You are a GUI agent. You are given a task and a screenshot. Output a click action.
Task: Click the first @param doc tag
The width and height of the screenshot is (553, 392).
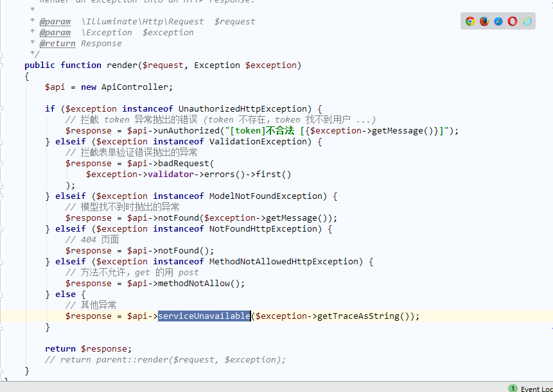point(55,21)
